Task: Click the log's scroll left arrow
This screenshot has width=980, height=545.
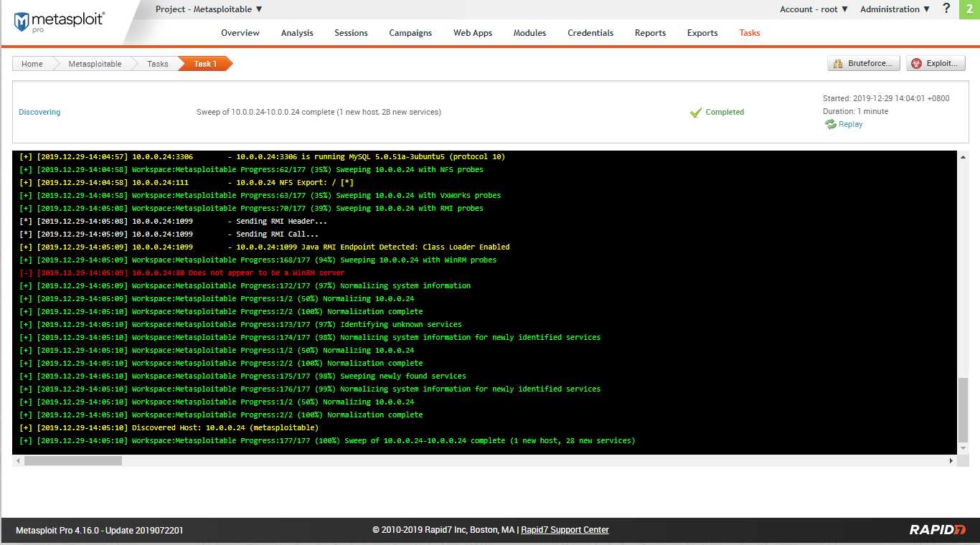Action: coord(18,461)
